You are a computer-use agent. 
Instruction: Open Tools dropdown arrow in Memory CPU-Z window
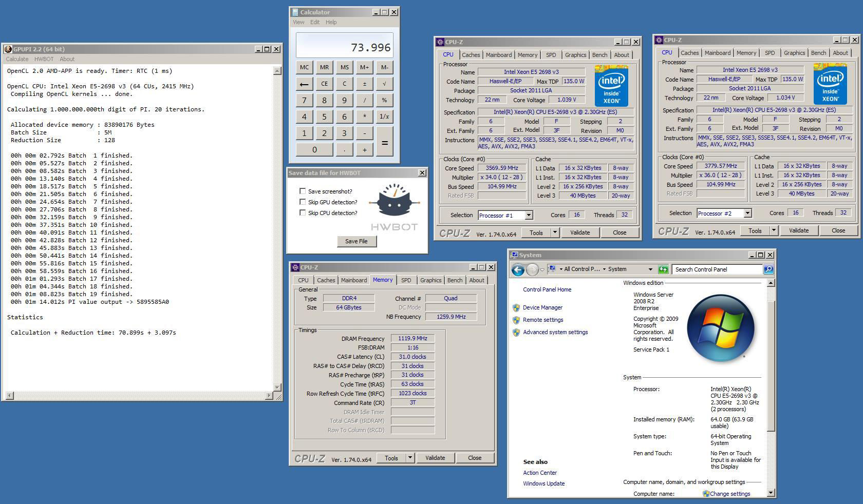410,458
